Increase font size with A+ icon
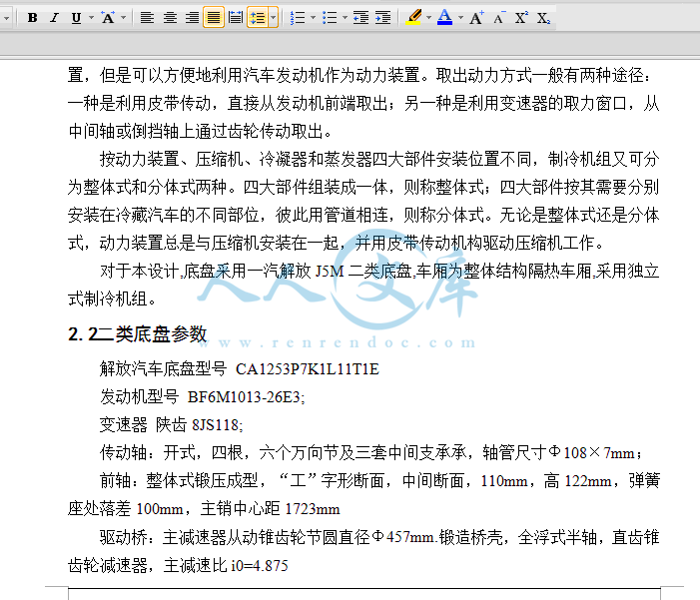This screenshot has width=700, height=600. pos(476,18)
